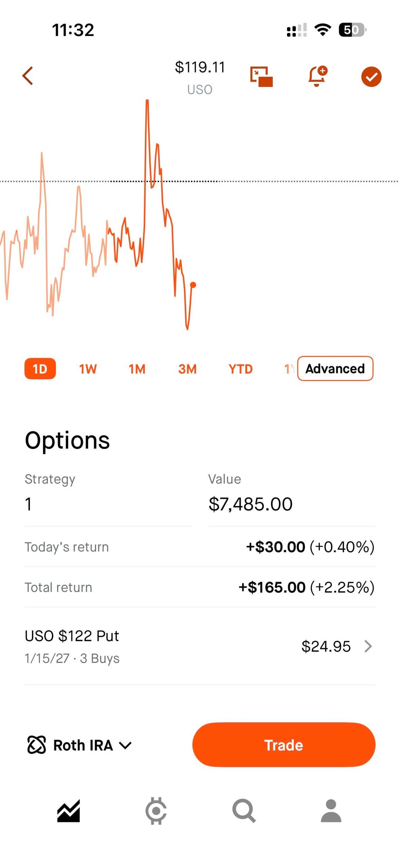Open USO $122 Put position details chevron
Screen dimensions: 400x868
pyautogui.click(x=368, y=646)
